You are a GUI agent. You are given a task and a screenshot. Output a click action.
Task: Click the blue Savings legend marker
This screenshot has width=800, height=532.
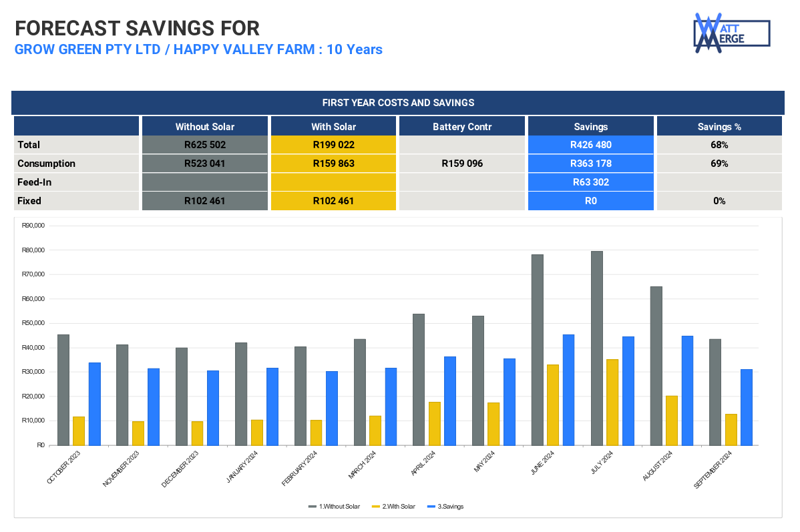pos(431,507)
